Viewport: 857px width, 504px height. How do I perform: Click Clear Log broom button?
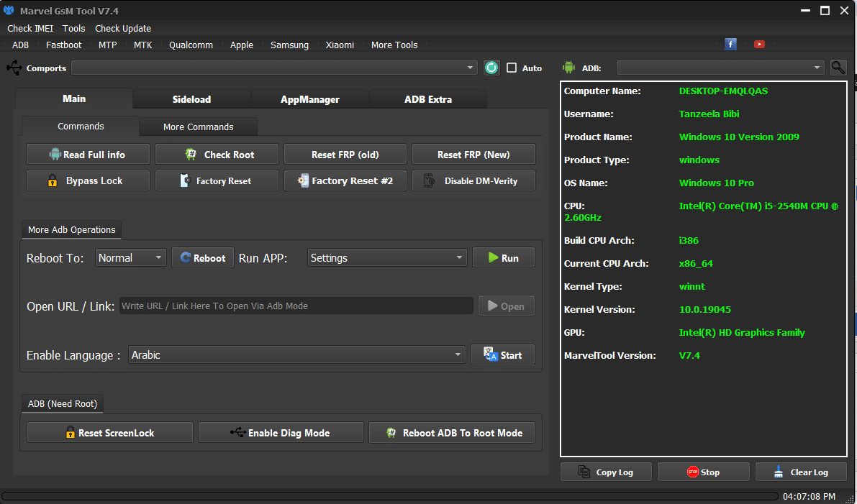pos(801,472)
